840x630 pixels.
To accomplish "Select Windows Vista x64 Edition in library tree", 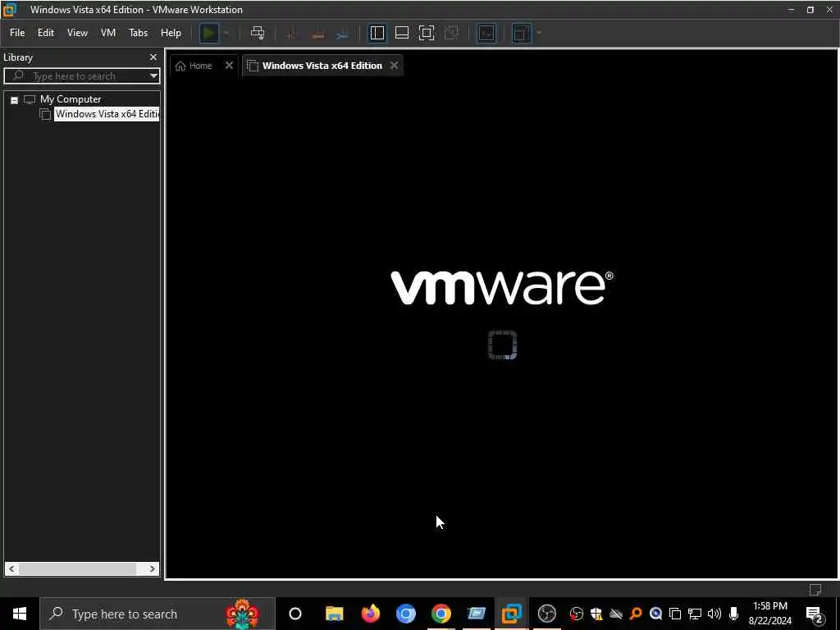I will [x=107, y=114].
